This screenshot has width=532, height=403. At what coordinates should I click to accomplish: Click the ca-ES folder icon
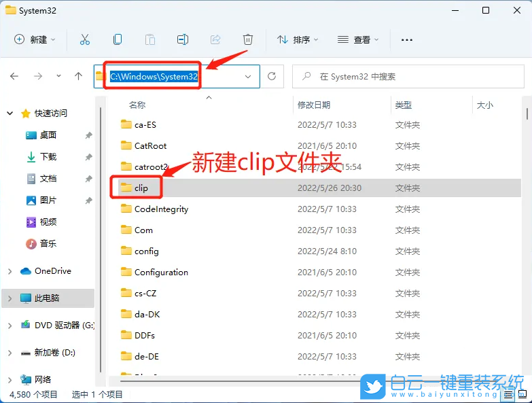(126, 124)
